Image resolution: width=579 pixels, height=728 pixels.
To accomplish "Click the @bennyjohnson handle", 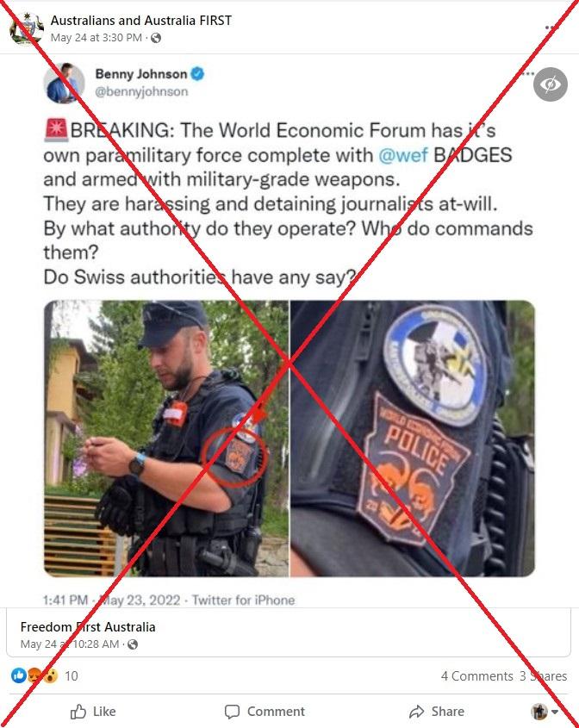I will tap(141, 91).
